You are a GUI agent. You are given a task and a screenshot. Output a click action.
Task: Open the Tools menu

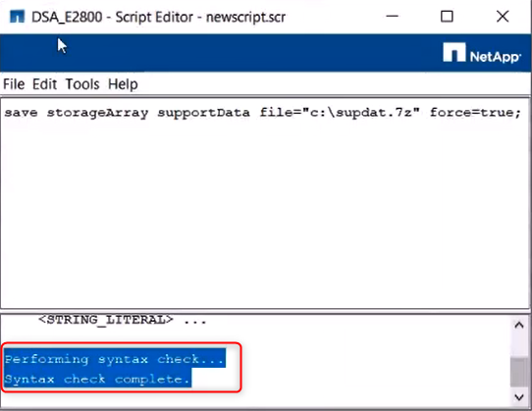pos(82,83)
